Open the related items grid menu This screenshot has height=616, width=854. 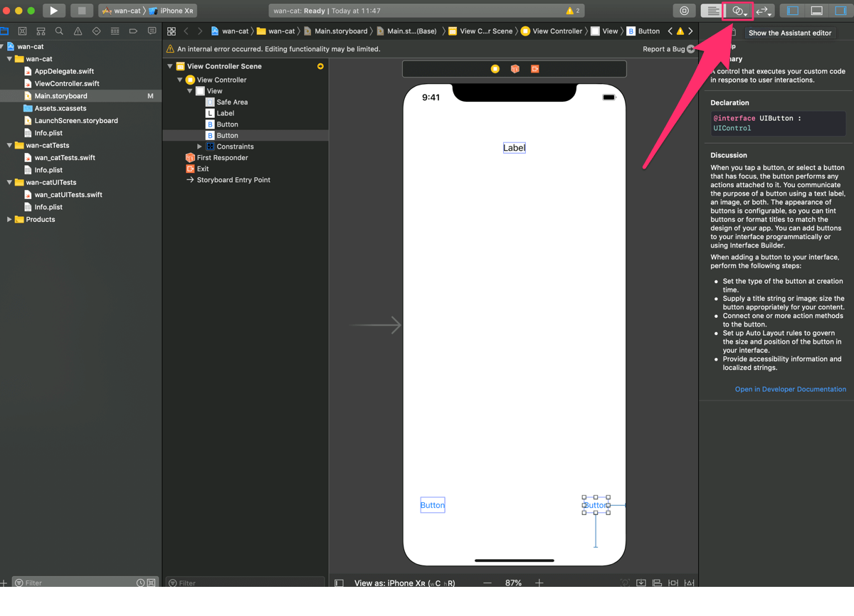click(172, 31)
